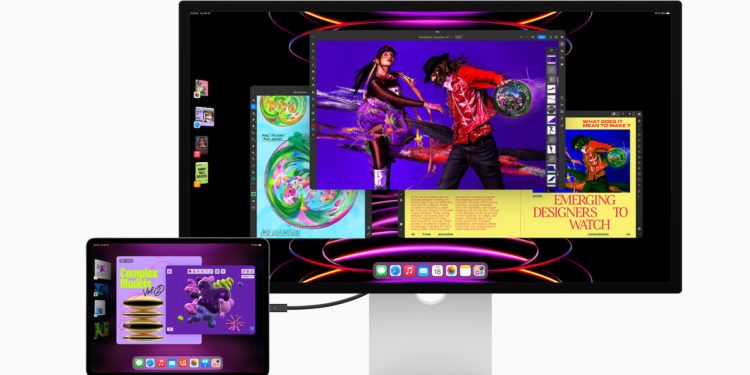750x375 pixels.
Task: Open Safari in the iPad dock
Action: 150,363
